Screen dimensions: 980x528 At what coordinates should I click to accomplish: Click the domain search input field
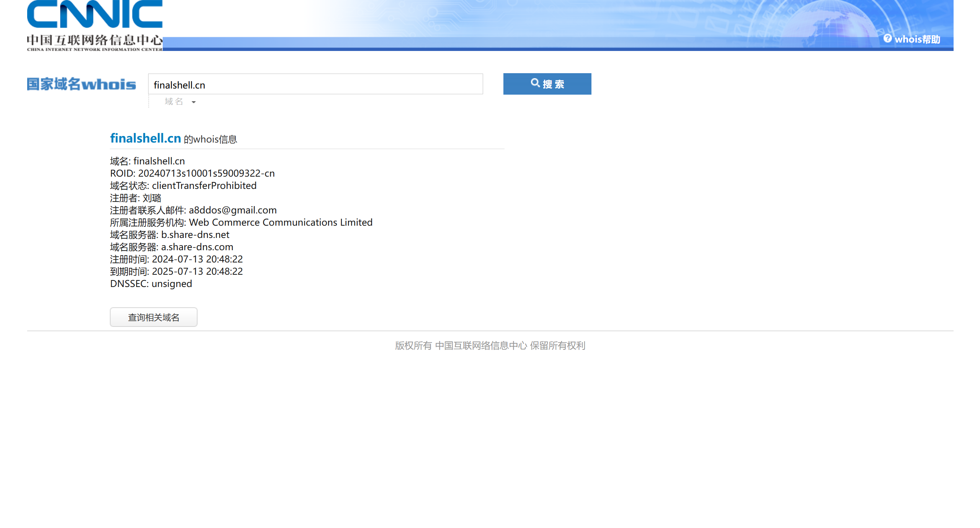tap(315, 84)
